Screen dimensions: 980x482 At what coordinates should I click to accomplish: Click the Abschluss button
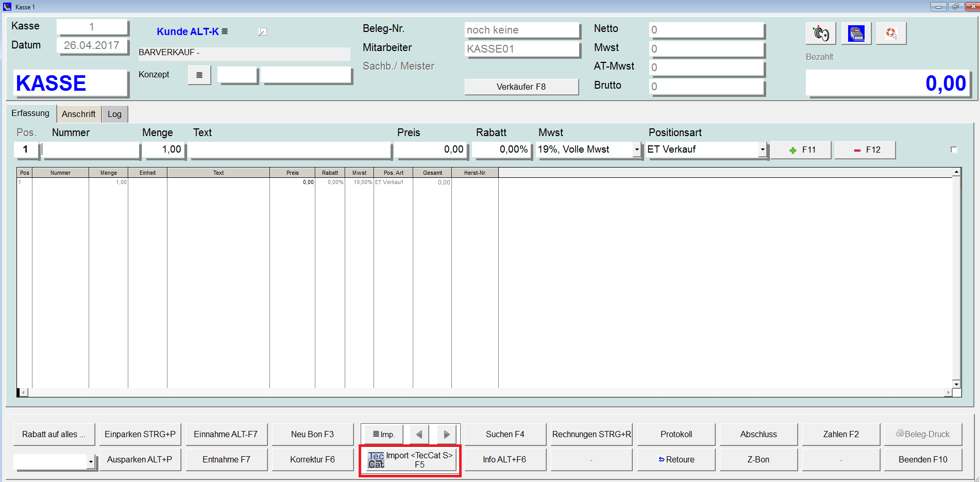coord(758,435)
